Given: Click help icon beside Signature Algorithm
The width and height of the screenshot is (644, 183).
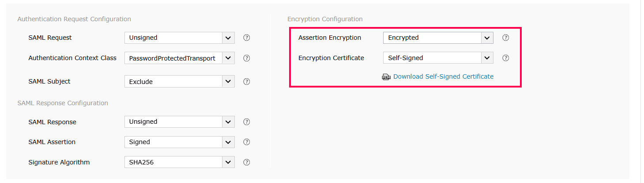Looking at the screenshot, I should (247, 162).
